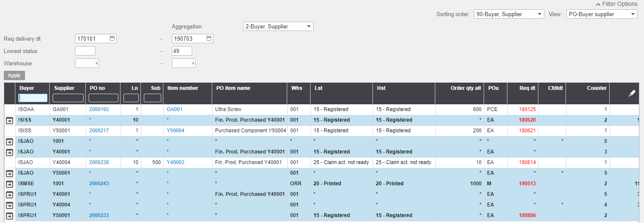Open the Sorting order dropdown
This screenshot has height=223, width=644.
click(x=509, y=14)
